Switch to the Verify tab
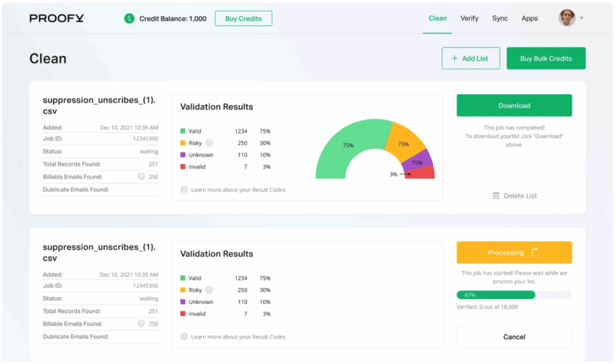Screen dimensions: 615x364 tap(469, 19)
